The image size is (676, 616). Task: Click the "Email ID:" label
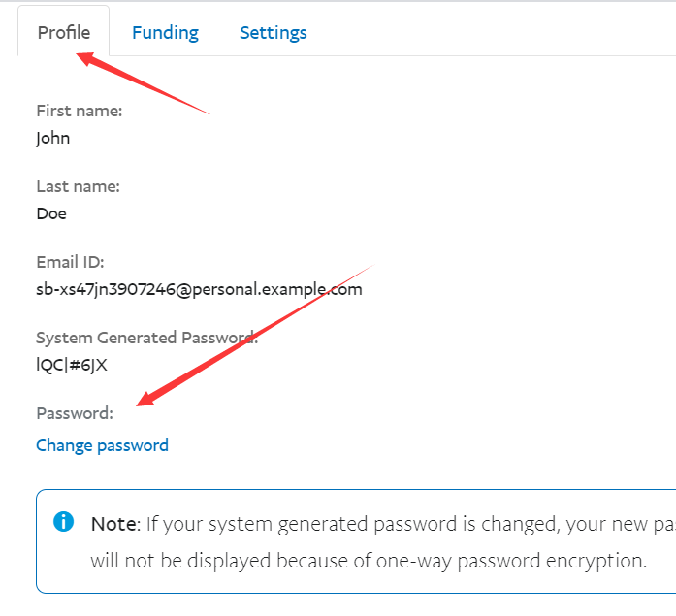[x=70, y=262]
